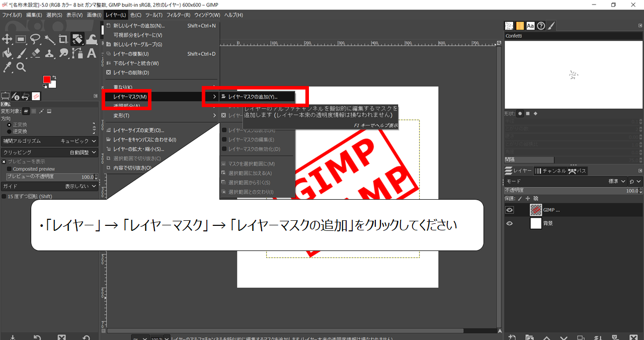644x340 pixels.
Task: Choose the diamond brush shape
Action: coord(535,114)
